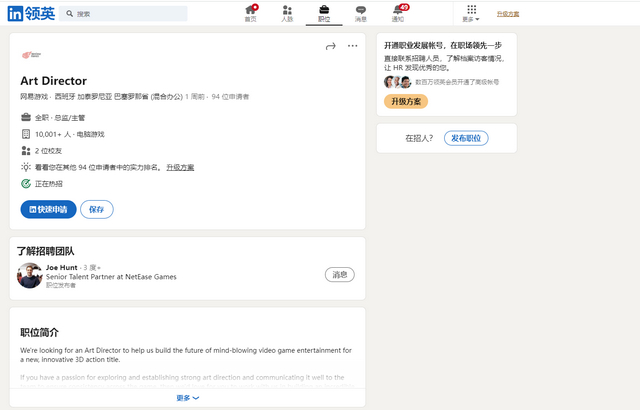This screenshot has height=410, width=640.
Task: Open the 人脉 network tab
Action: coord(287,13)
